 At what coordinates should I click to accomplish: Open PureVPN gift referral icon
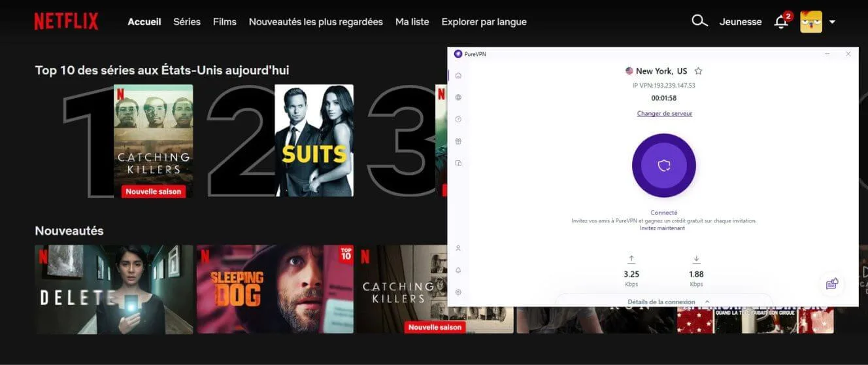(x=458, y=141)
